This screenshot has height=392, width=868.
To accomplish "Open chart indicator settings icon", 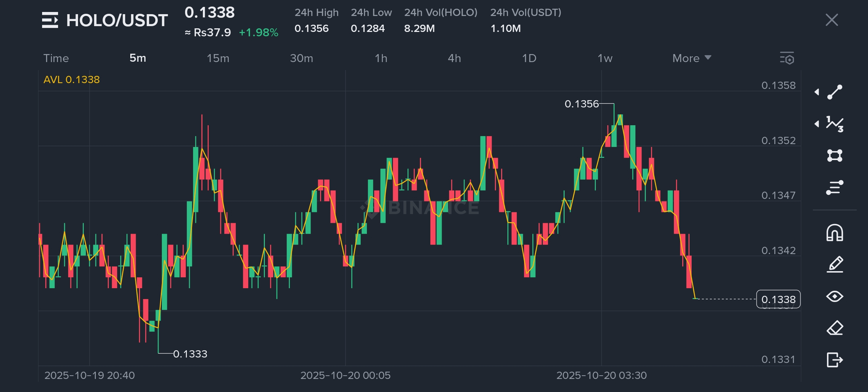I will point(787,58).
